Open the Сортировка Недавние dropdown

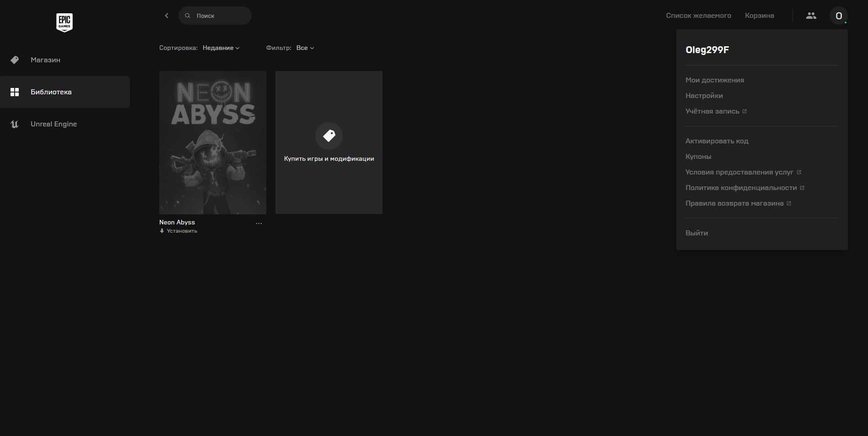pyautogui.click(x=221, y=48)
